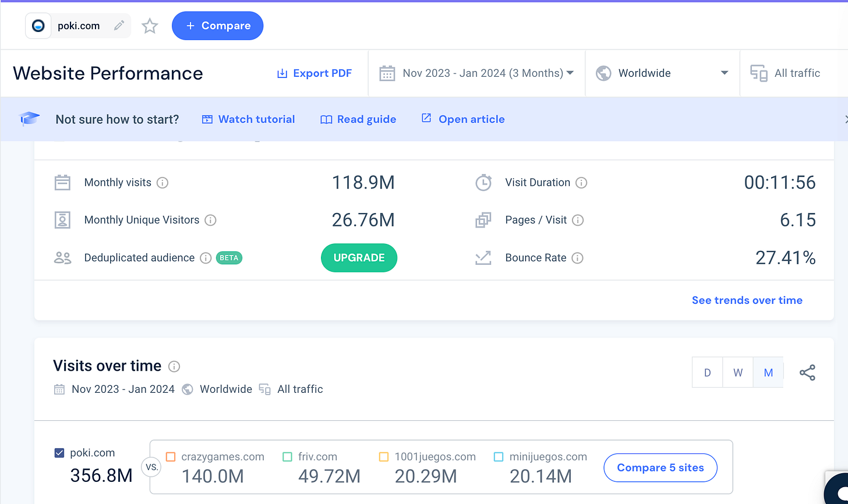Share the Visits over time chart
Viewport: 848px width, 504px height.
tap(807, 373)
